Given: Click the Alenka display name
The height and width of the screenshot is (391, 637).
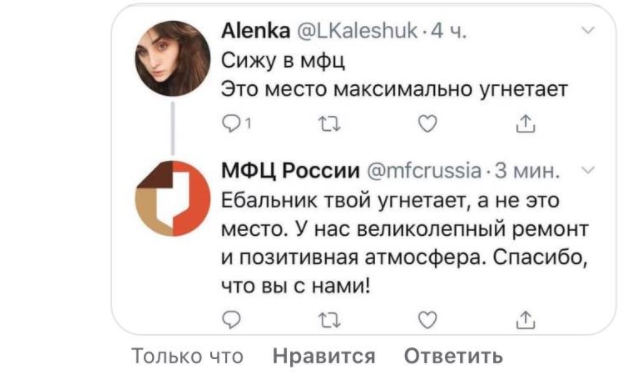Looking at the screenshot, I should 256,30.
